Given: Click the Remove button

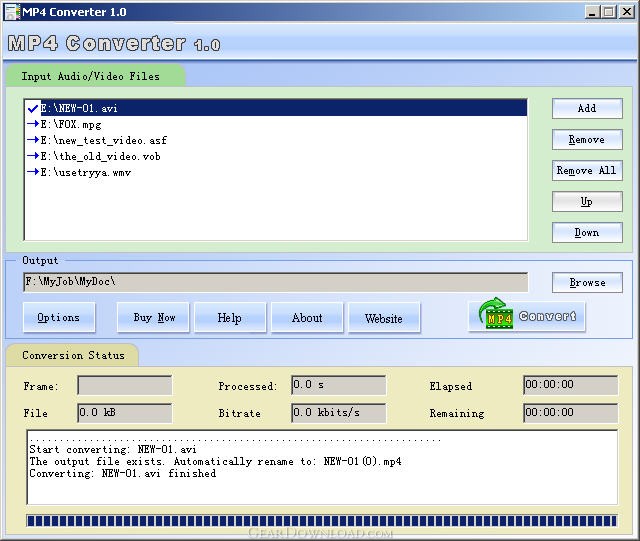Looking at the screenshot, I should [587, 140].
